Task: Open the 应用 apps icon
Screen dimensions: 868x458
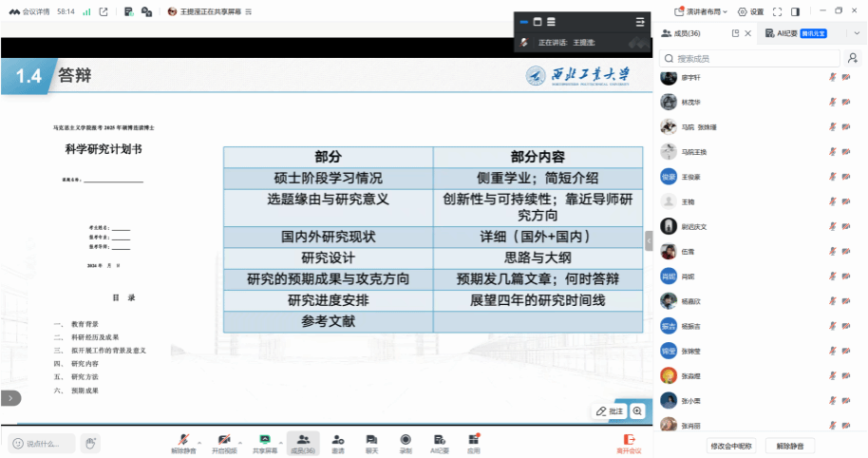Action: (473, 440)
